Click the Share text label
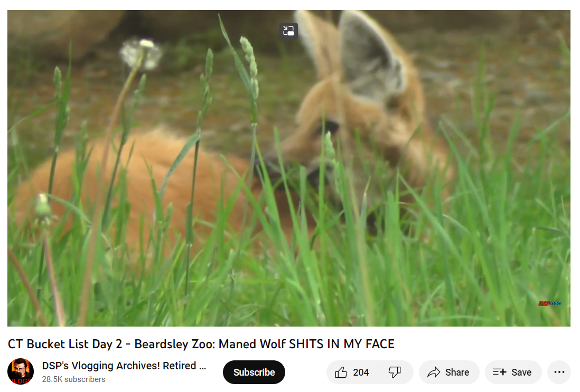This screenshot has height=392, width=580. [457, 372]
